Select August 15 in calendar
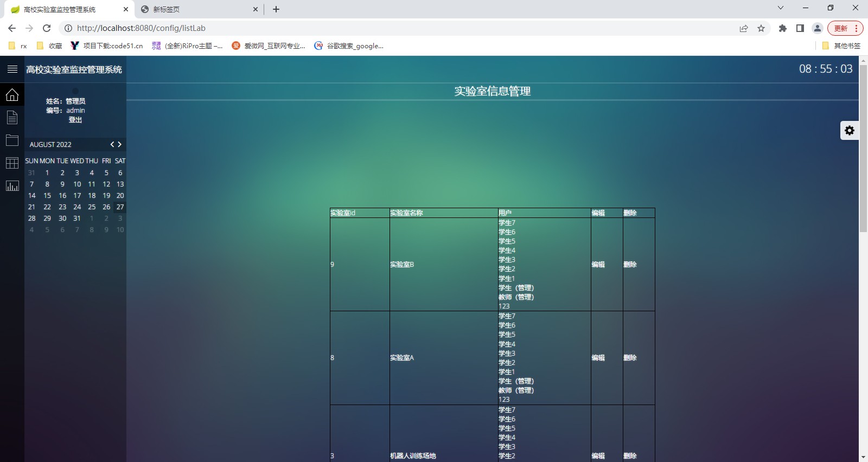The height and width of the screenshot is (462, 868). coord(47,196)
